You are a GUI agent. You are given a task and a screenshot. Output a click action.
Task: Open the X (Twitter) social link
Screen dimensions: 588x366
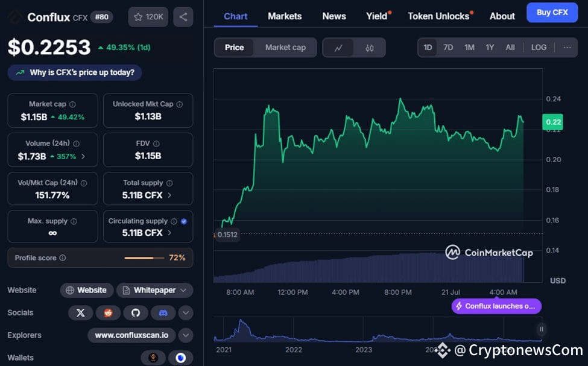81,313
